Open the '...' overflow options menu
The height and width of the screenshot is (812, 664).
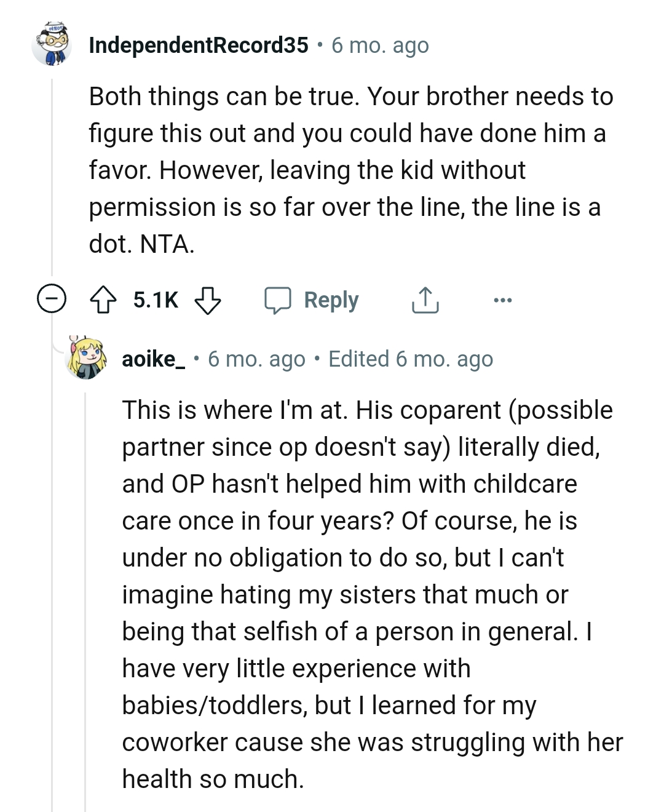click(503, 301)
